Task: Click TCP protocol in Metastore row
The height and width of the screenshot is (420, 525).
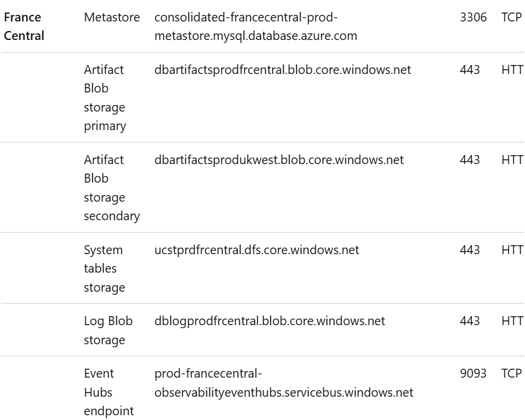Action: pyautogui.click(x=512, y=17)
